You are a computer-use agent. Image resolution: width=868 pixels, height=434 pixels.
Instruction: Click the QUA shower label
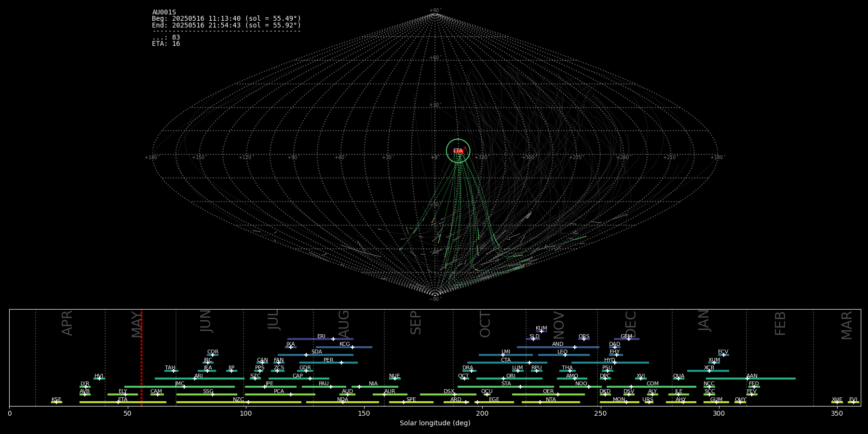679,376
